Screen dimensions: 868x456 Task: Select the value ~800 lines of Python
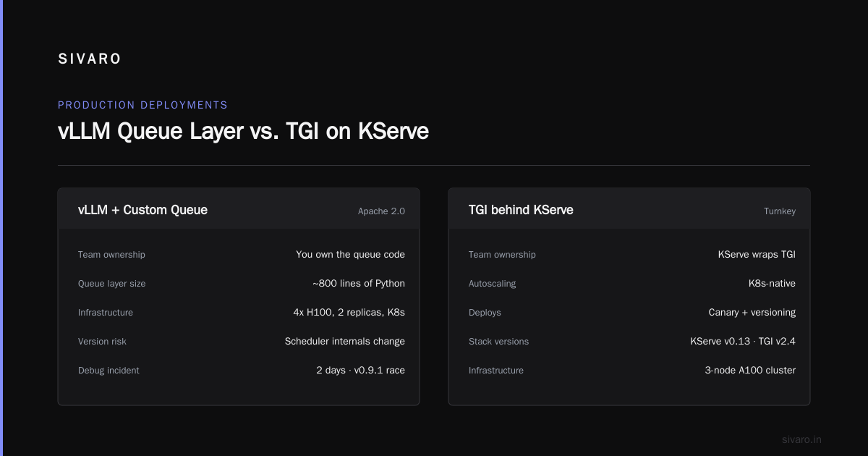tap(359, 284)
